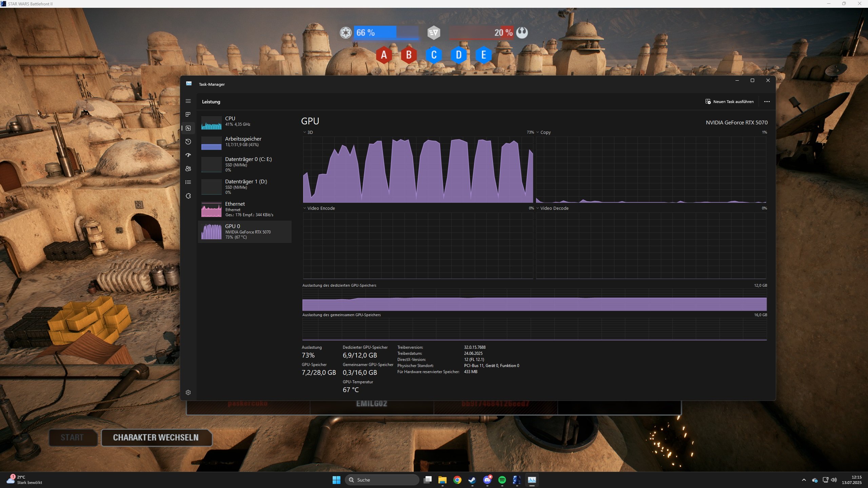Open Spotify from the taskbar
This screenshot has height=488, width=868.
(502, 480)
